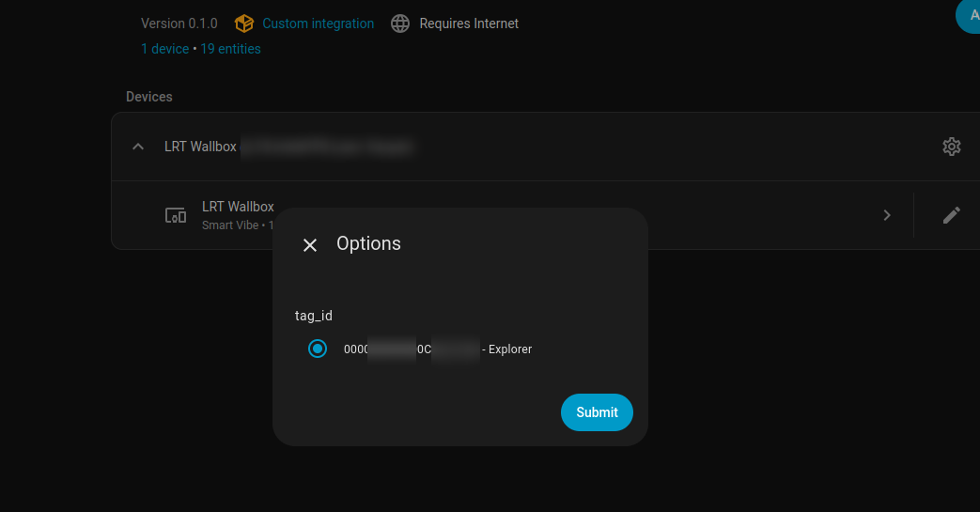This screenshot has width=980, height=512.
Task: Open LRT Wallbox settings gear
Action: point(951,147)
